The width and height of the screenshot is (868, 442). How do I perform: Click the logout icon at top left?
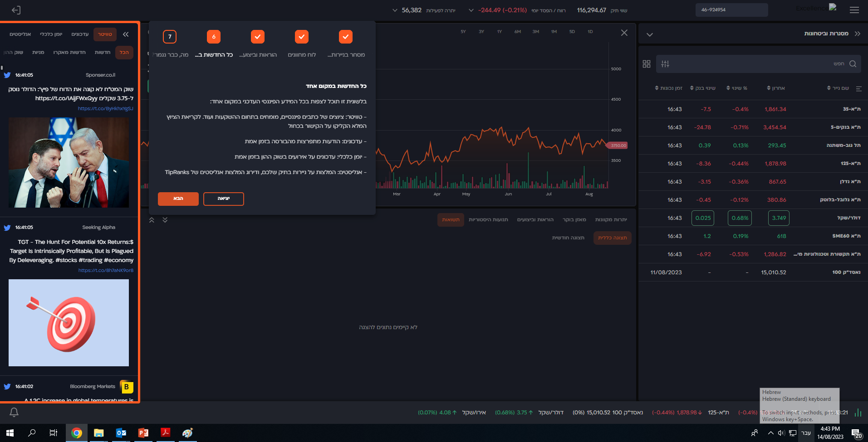16,10
